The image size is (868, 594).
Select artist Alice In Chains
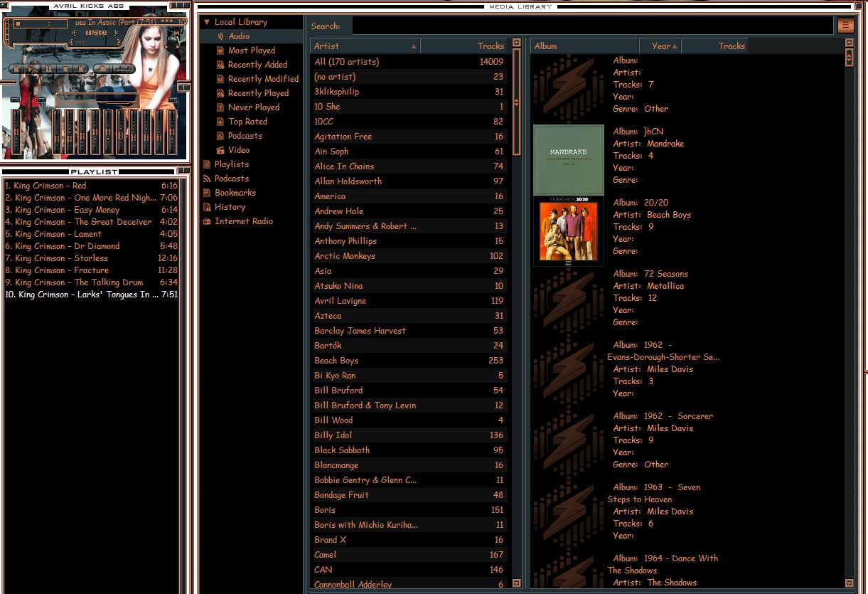click(409, 166)
